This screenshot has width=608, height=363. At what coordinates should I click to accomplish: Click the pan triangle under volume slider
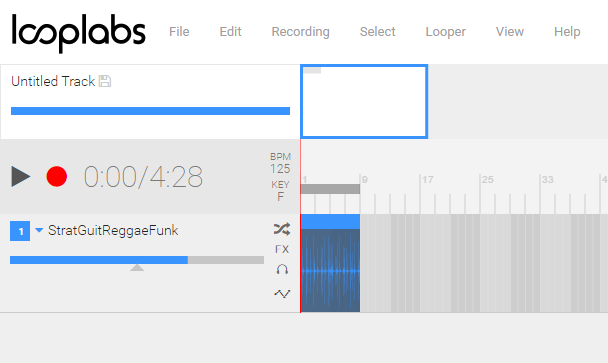pyautogui.click(x=137, y=268)
